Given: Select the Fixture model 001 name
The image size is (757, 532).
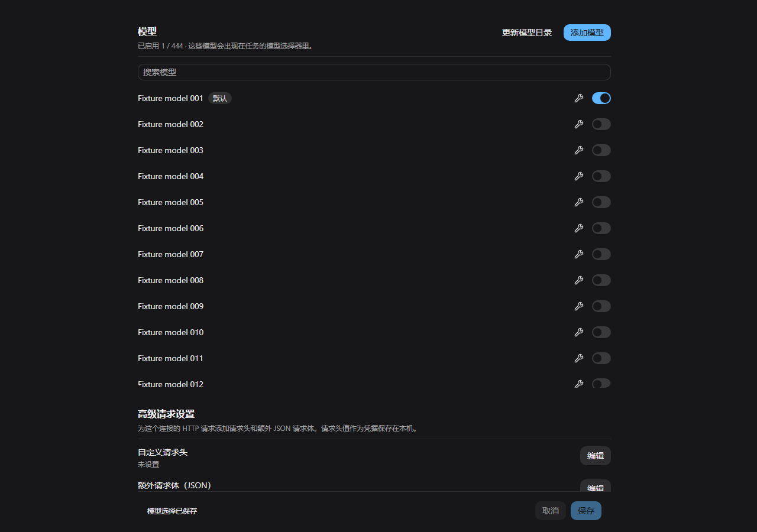Looking at the screenshot, I should pos(170,98).
